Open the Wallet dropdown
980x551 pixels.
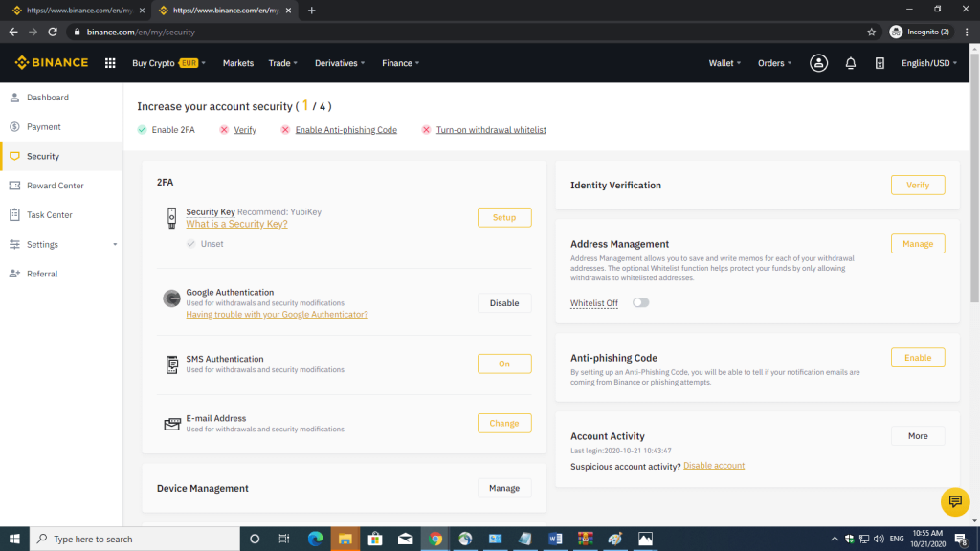(x=724, y=63)
